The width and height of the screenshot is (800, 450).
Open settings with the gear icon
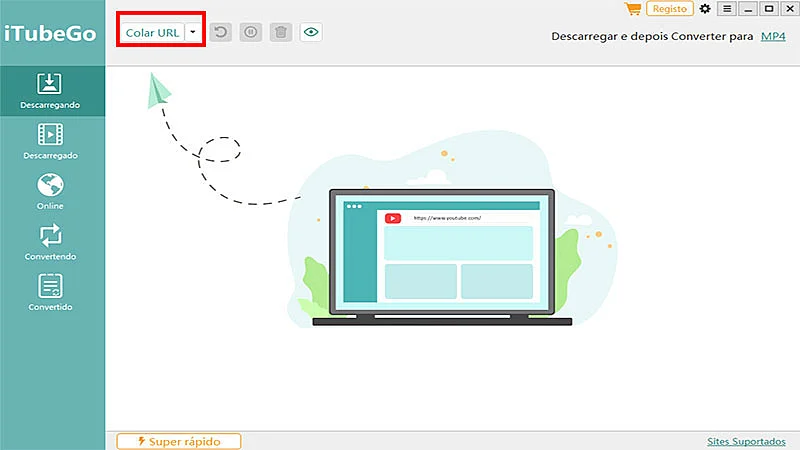(x=706, y=9)
